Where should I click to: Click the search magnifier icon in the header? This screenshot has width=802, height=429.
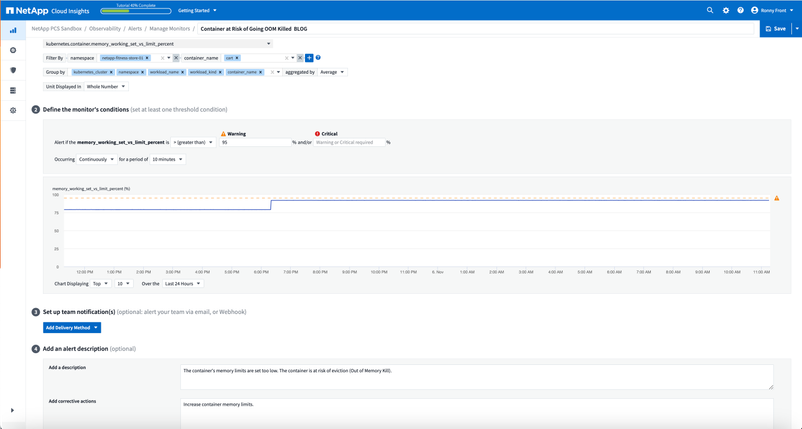click(x=710, y=10)
